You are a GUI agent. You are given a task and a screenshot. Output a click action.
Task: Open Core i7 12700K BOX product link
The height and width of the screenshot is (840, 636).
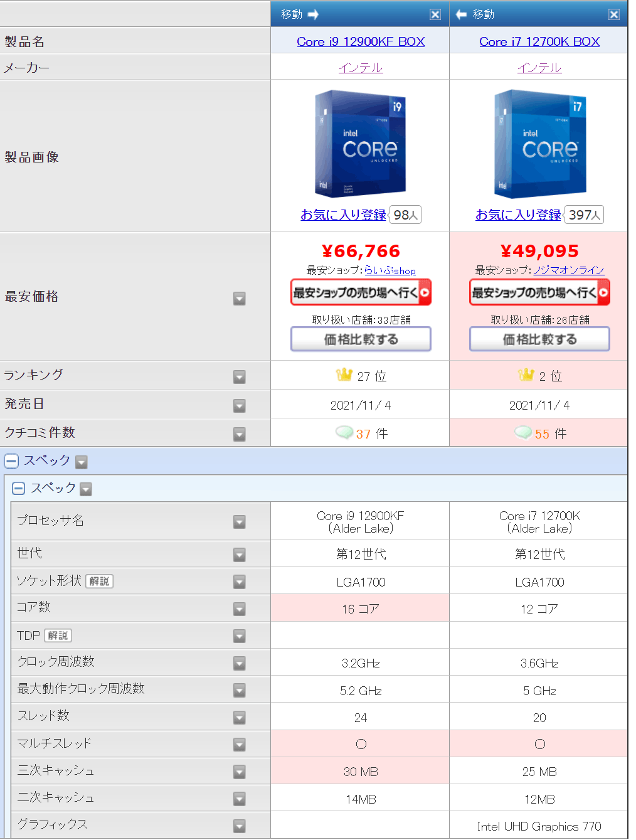tap(539, 41)
